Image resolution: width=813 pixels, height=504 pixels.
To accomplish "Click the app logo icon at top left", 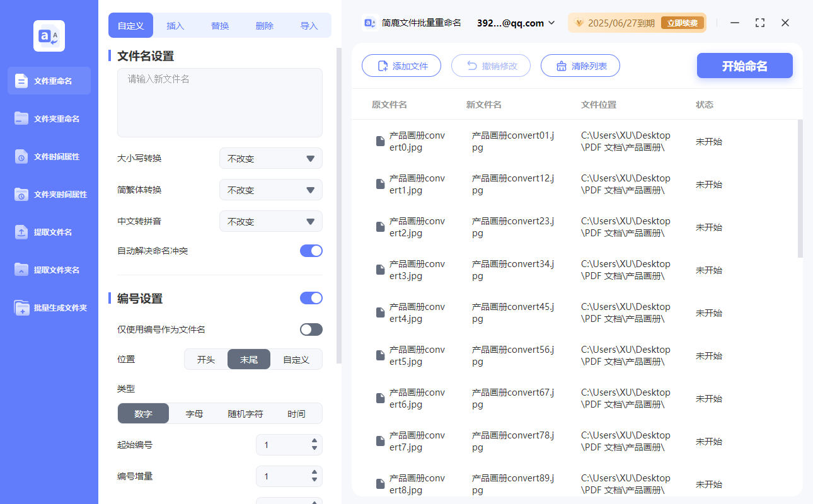I will [49, 35].
